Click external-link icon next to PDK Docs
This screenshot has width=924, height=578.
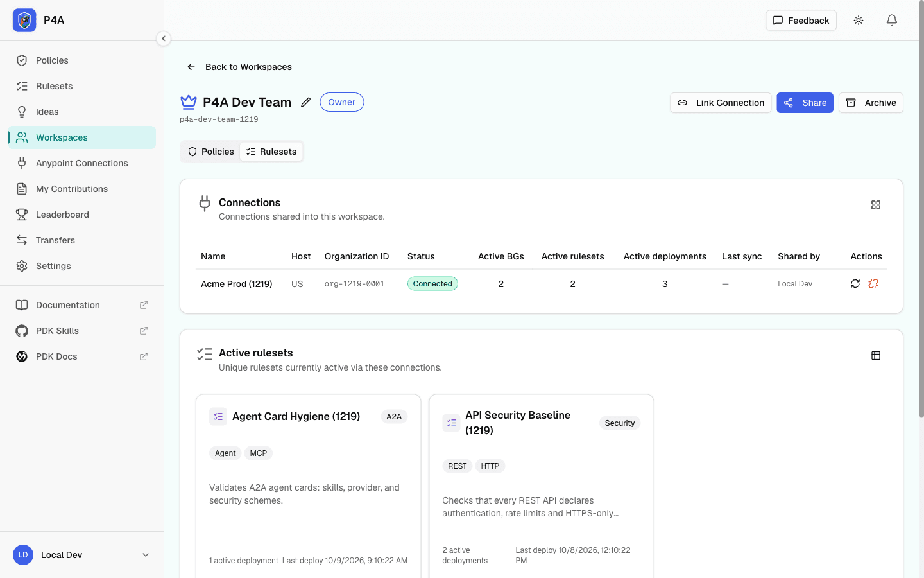tap(144, 356)
